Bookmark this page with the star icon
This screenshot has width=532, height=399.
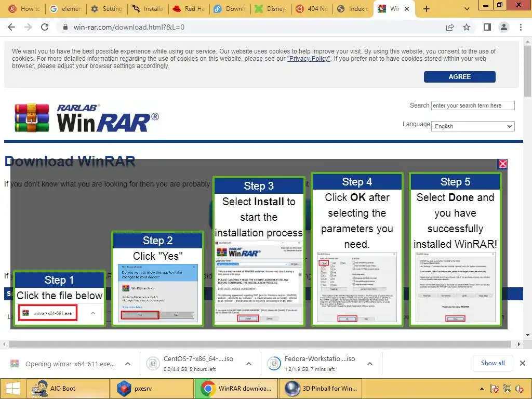467,27
